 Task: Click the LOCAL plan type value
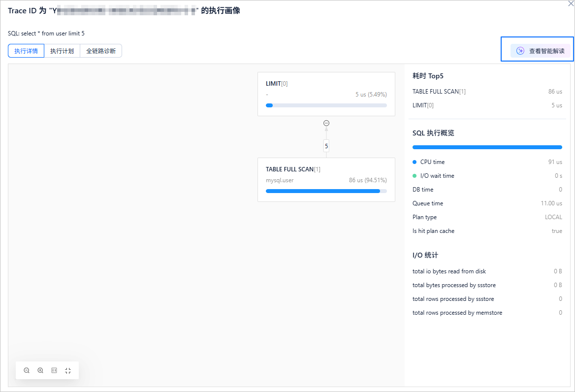pyautogui.click(x=553, y=217)
